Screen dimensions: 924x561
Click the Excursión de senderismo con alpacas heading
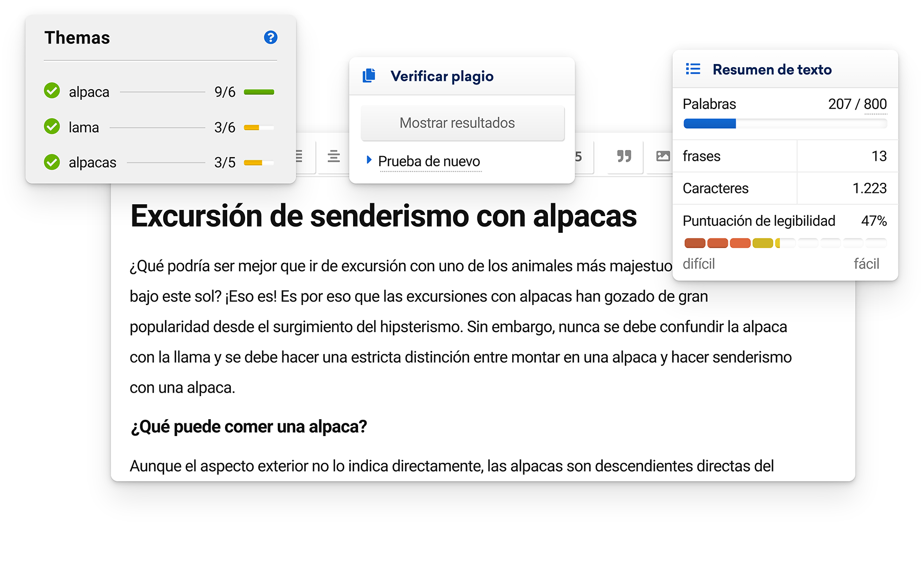(383, 216)
